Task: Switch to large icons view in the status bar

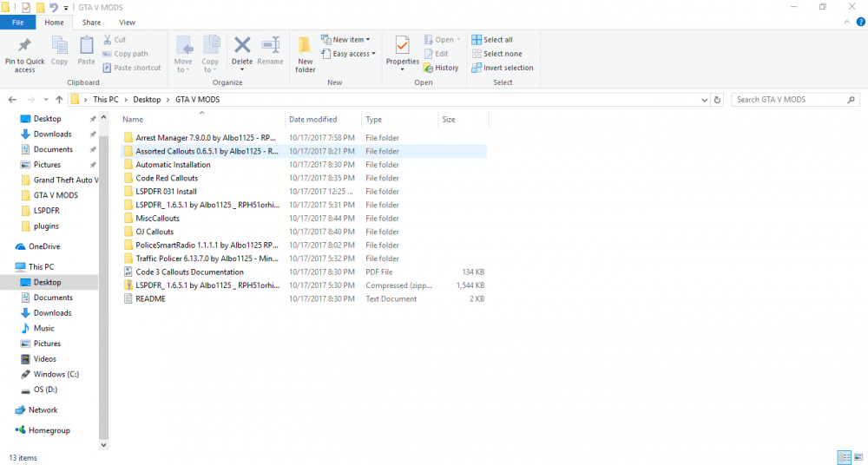Action: [x=858, y=457]
